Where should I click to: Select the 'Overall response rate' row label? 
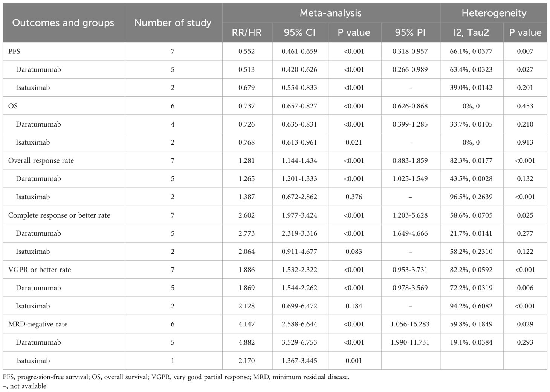coord(41,161)
